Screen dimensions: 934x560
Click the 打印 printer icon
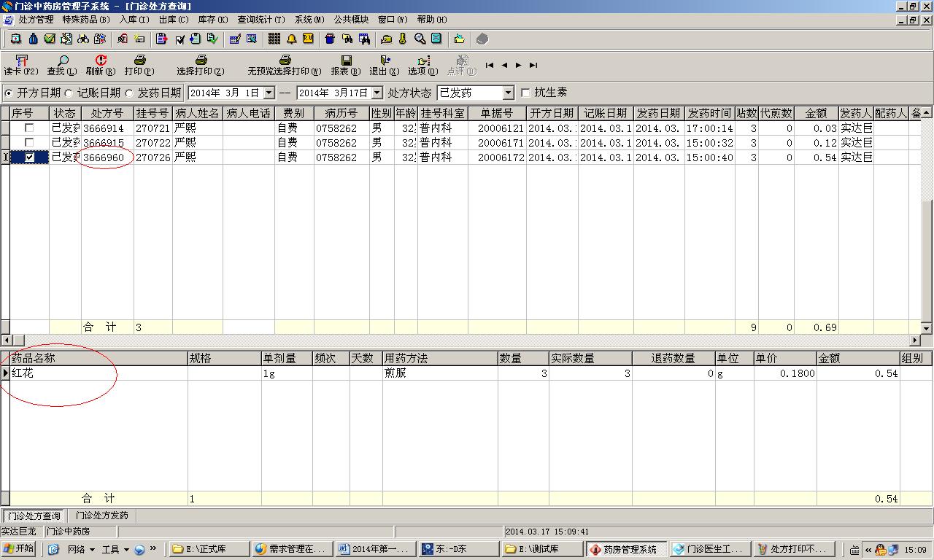coord(139,61)
